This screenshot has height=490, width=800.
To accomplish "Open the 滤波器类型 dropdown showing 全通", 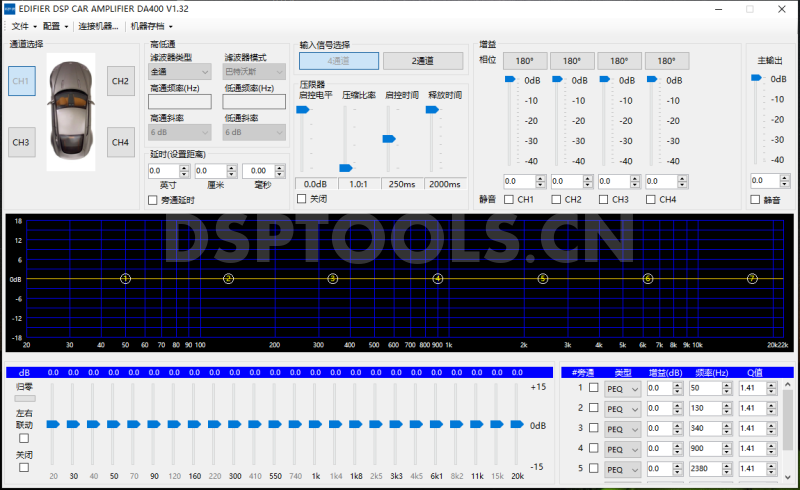I will click(x=180, y=71).
